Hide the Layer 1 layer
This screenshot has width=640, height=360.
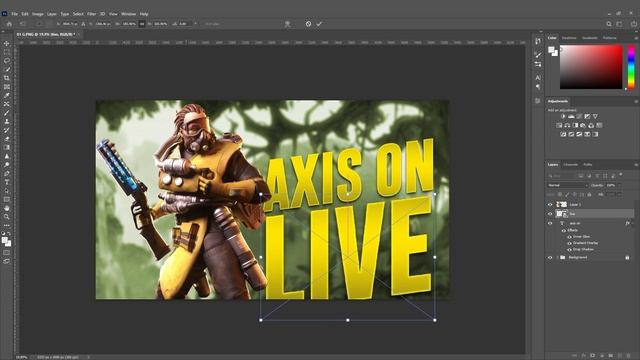click(x=550, y=204)
